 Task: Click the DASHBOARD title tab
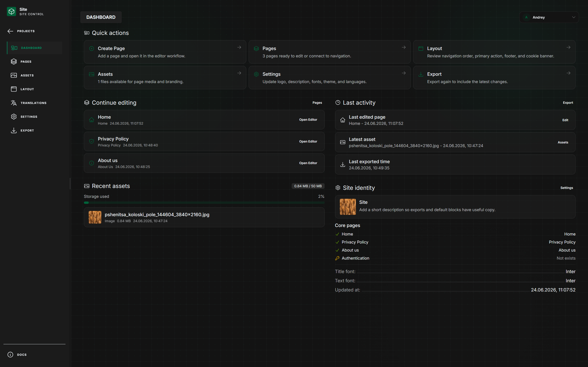(x=101, y=17)
